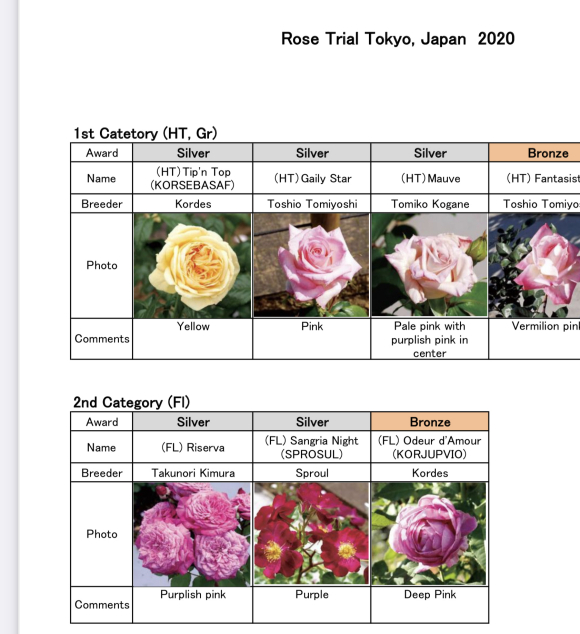
Task: Click the Tomiko Kogane breeder cell
Action: tap(430, 204)
